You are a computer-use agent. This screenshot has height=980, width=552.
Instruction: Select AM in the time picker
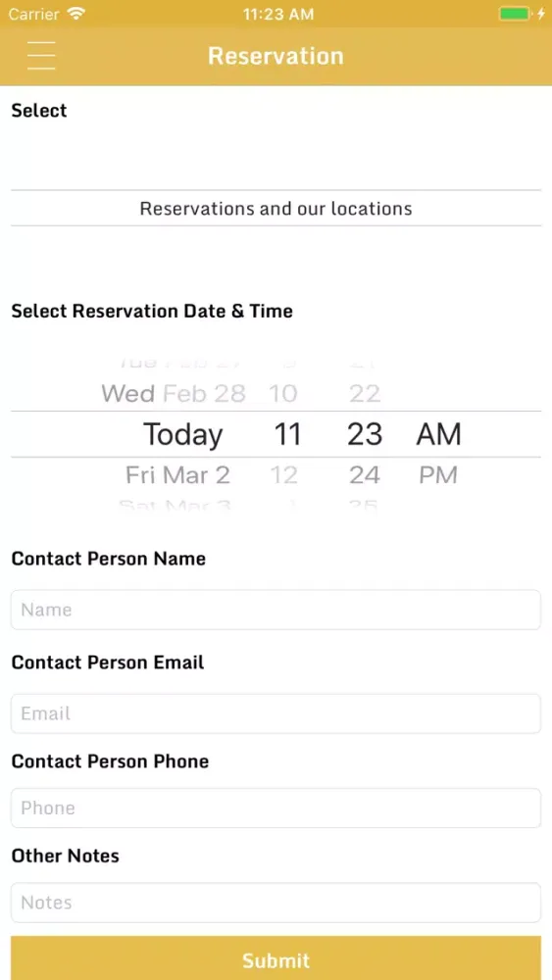point(439,434)
